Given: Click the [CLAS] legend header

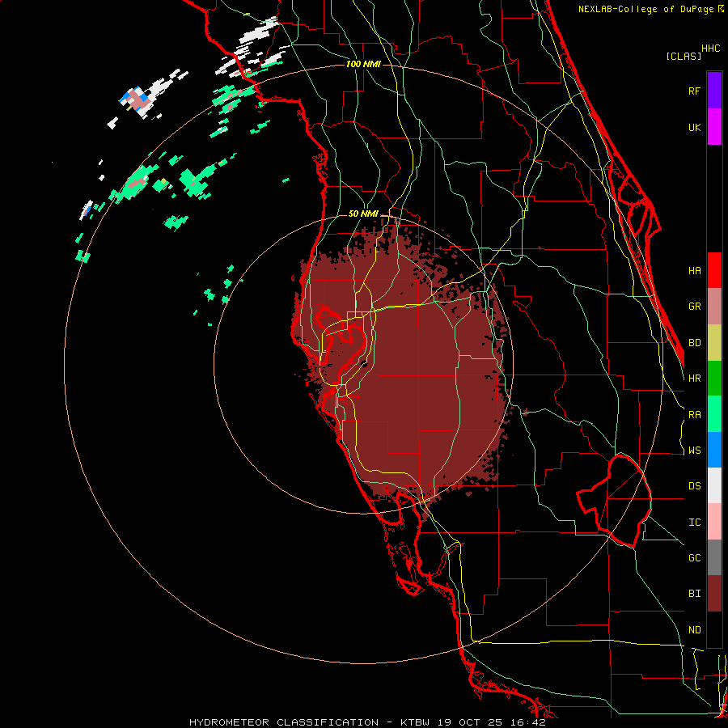Looking at the screenshot, I should (x=683, y=56).
